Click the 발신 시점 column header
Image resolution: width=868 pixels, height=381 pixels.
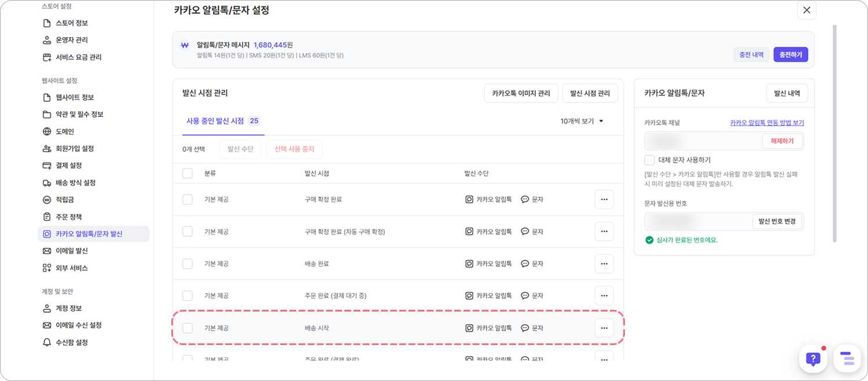(317, 173)
